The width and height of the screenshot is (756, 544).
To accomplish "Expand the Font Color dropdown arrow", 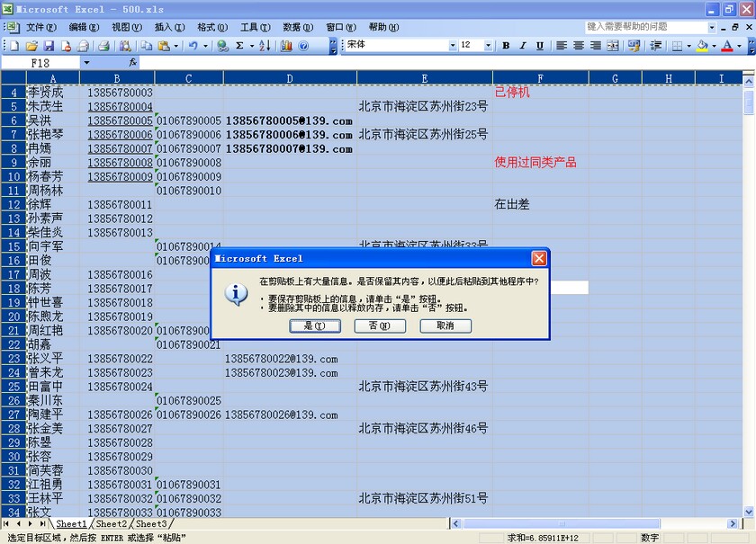I will 739,46.
